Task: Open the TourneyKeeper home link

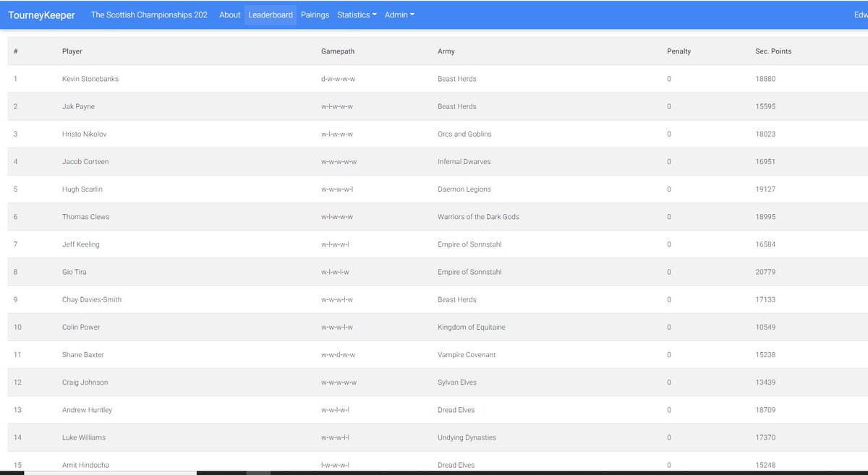Action: click(x=41, y=15)
